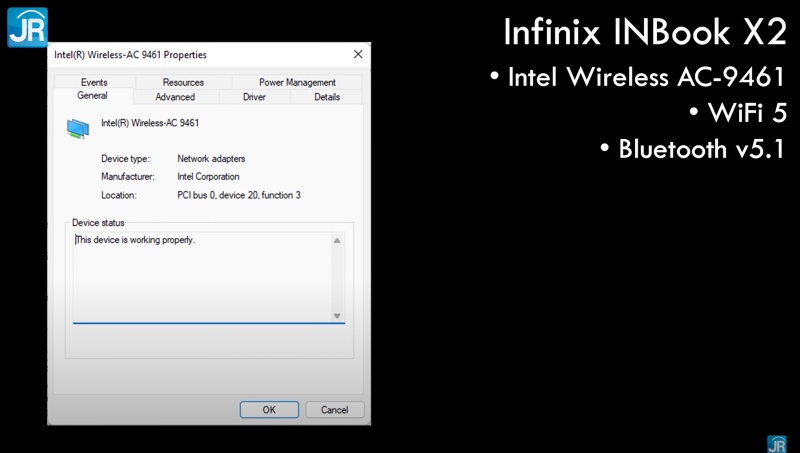Click inside the Device status text box
Viewport: 800px width, 453px height.
tap(209, 278)
